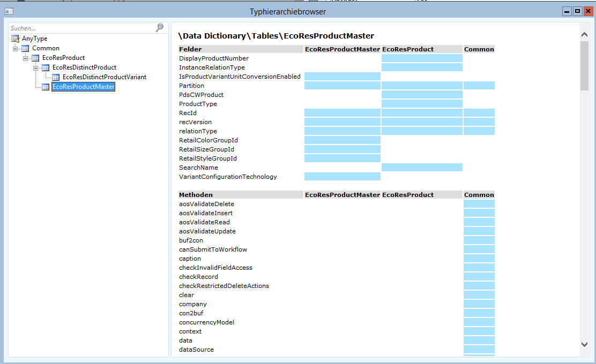Click the context method

pyautogui.click(x=190, y=332)
